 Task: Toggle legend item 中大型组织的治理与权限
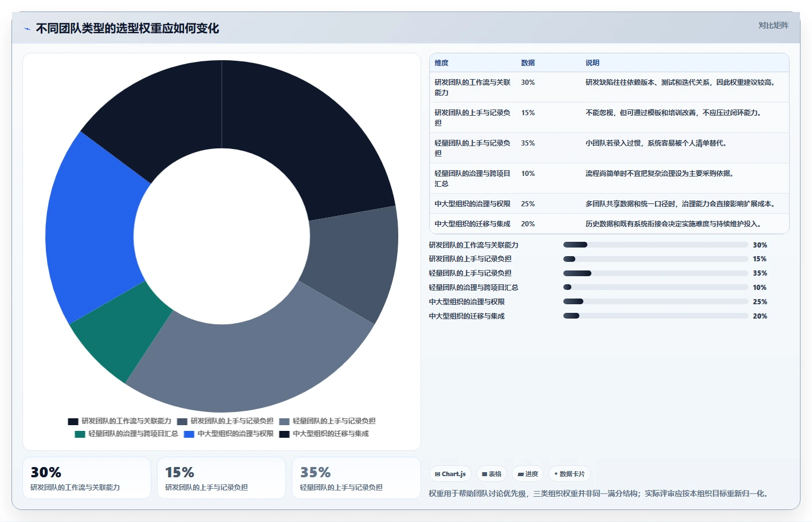pyautogui.click(x=229, y=434)
